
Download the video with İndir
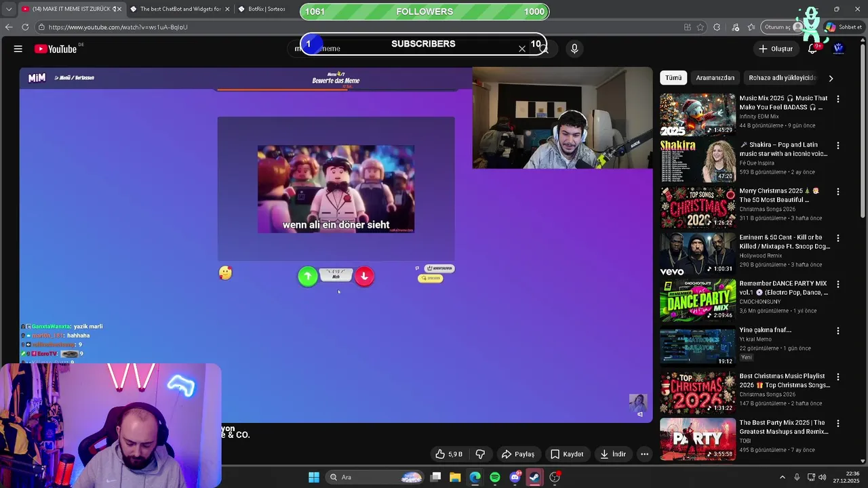coord(613,454)
